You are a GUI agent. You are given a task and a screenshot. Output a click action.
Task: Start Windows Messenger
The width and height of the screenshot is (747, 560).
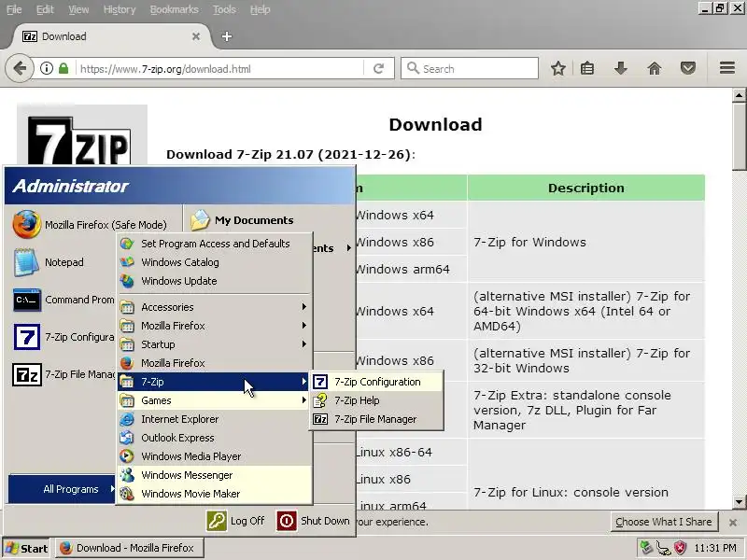[x=215, y=475]
